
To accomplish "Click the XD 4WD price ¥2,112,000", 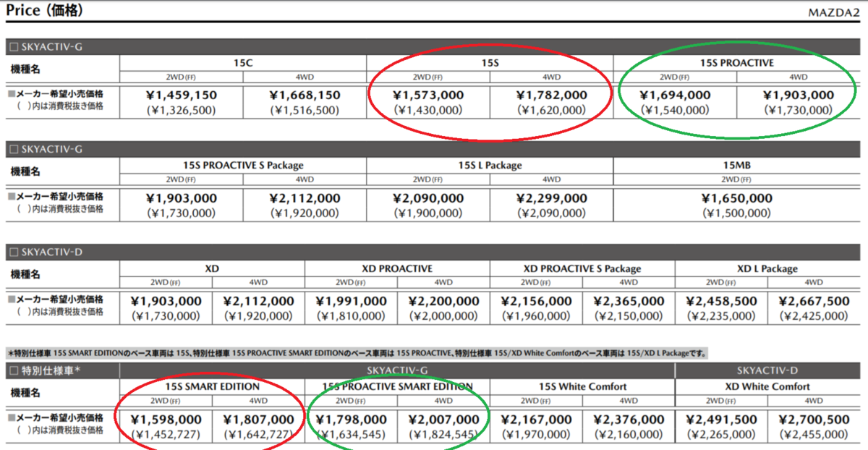I will [x=258, y=301].
